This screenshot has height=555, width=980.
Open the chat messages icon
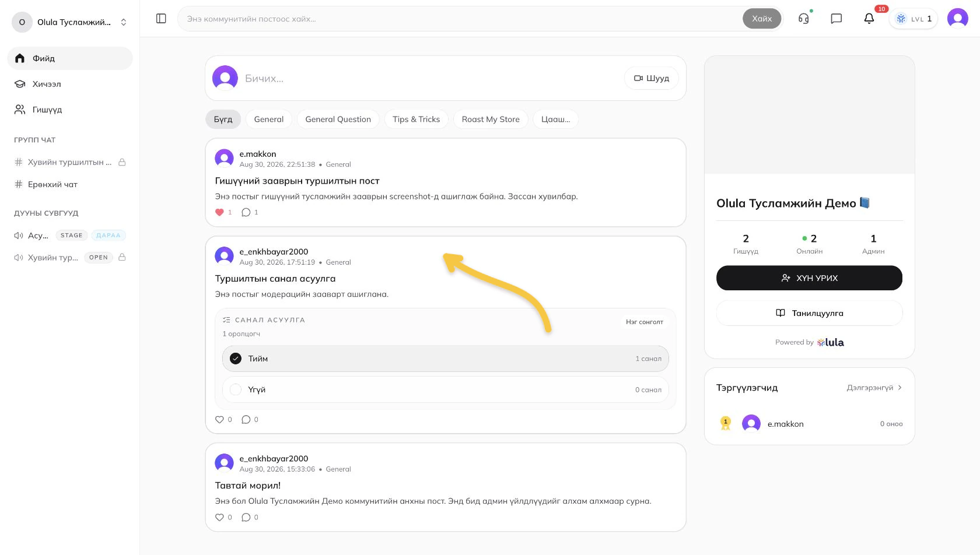tap(836, 19)
